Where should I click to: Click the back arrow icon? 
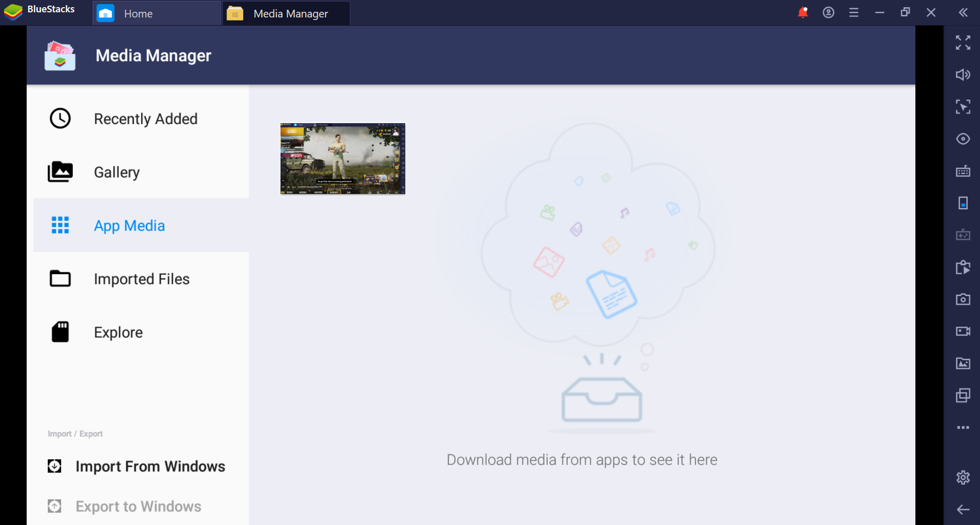point(963,510)
